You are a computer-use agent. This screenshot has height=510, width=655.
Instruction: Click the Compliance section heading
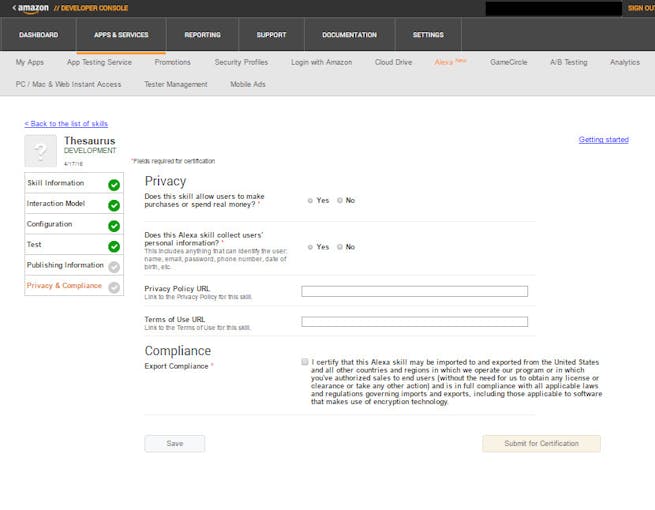coord(178,350)
